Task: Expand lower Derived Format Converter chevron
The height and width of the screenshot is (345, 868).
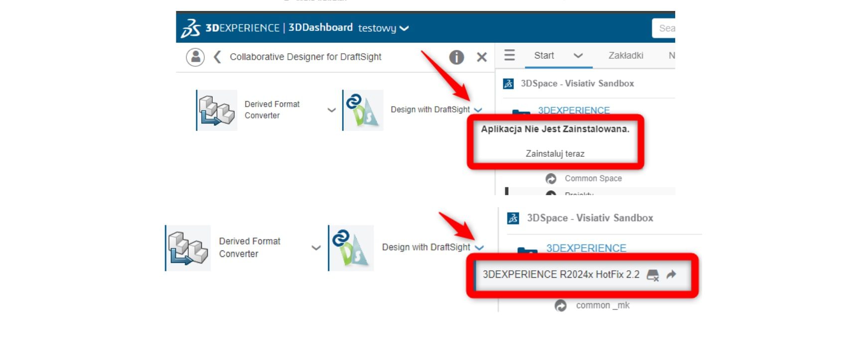Action: click(316, 247)
